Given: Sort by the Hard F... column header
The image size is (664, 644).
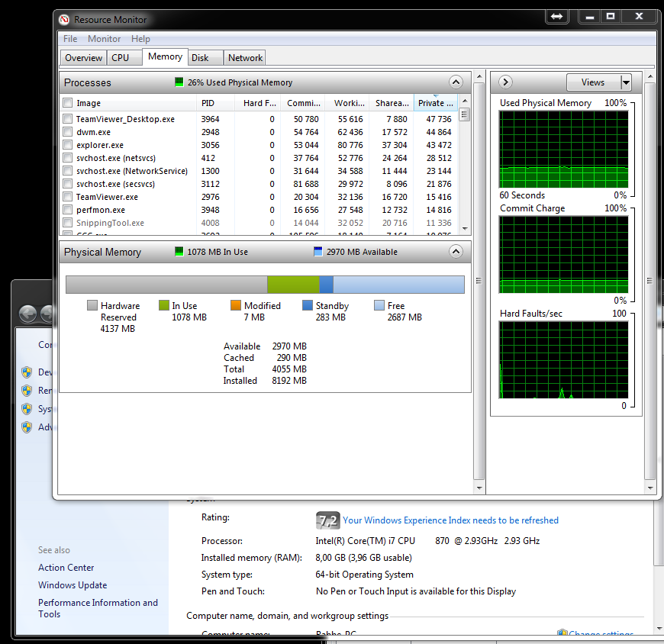Looking at the screenshot, I should coord(258,103).
